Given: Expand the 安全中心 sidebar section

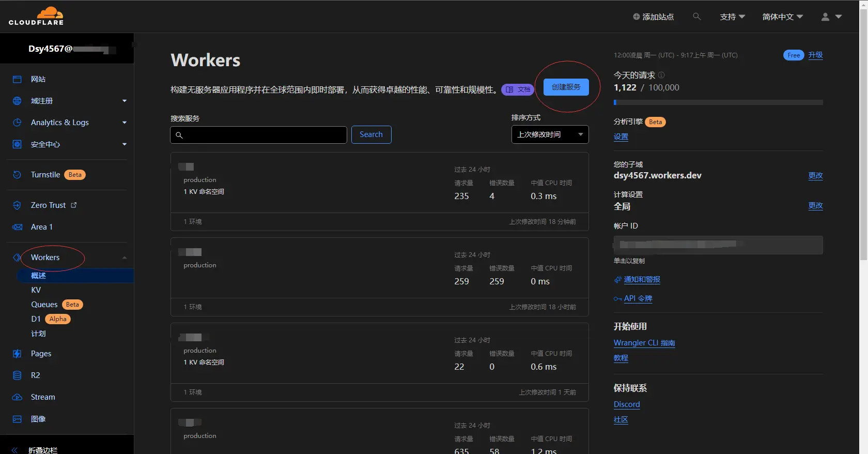Looking at the screenshot, I should (x=125, y=144).
